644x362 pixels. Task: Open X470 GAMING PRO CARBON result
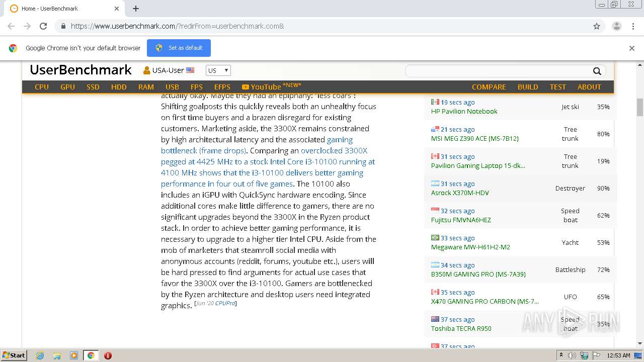click(x=485, y=301)
